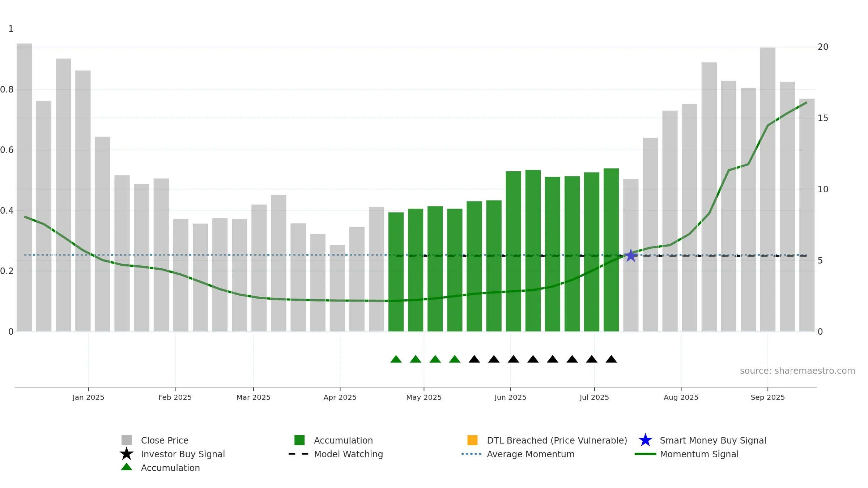The width and height of the screenshot is (868, 488).
Task: Click the blue Smart Money Buy Signal star on chart
Action: point(631,256)
